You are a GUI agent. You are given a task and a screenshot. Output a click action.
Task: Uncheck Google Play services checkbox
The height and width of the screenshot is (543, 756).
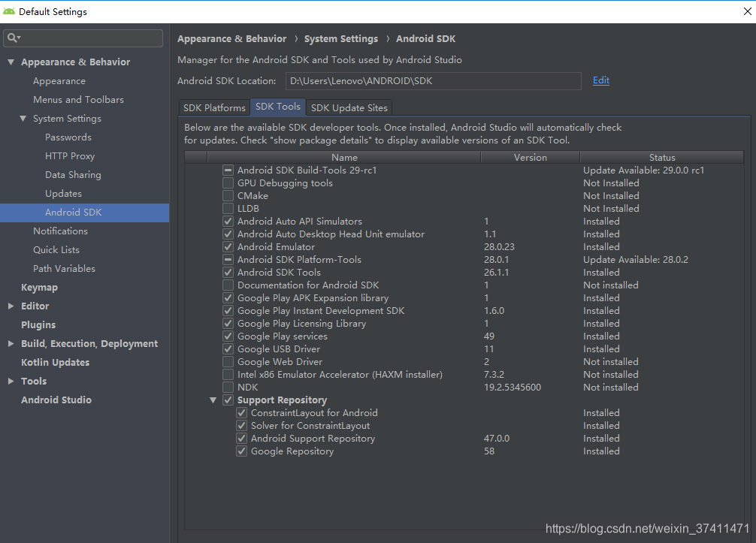228,336
